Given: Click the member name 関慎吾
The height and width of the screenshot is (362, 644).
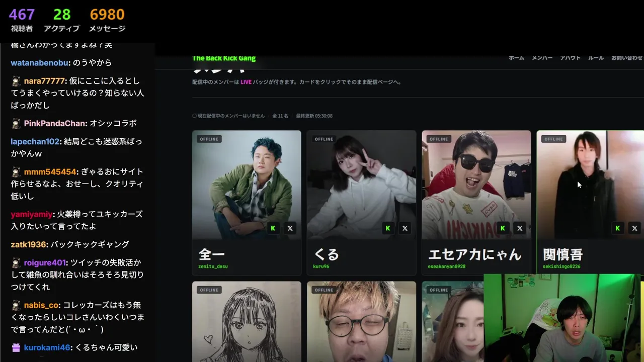Looking at the screenshot, I should pos(562,254).
